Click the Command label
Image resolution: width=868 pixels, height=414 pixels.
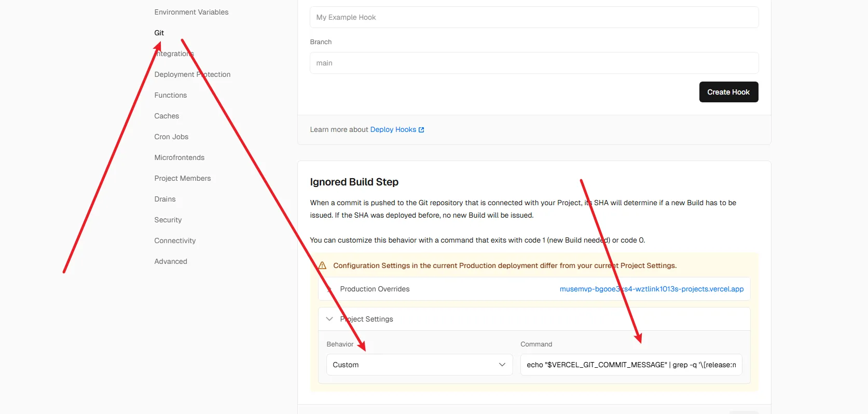click(x=536, y=344)
